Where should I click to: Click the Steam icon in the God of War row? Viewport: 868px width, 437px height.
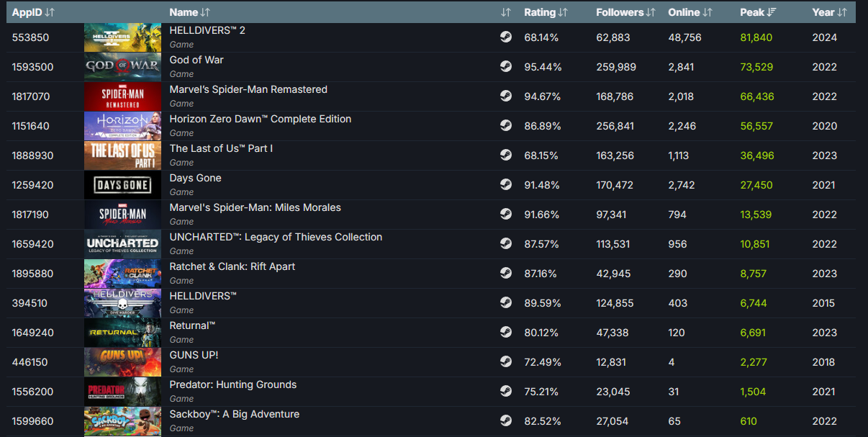(506, 66)
